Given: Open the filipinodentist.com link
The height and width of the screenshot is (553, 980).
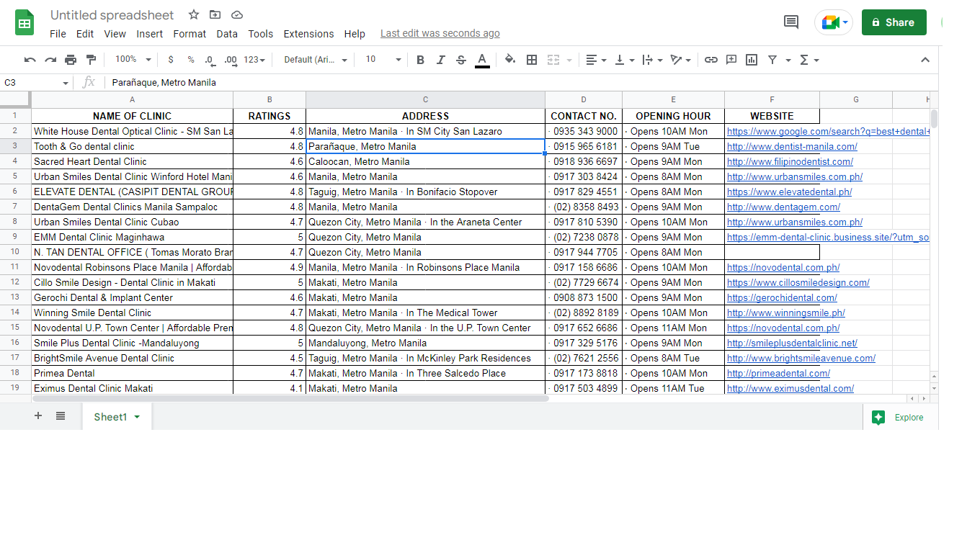Looking at the screenshot, I should click(790, 162).
